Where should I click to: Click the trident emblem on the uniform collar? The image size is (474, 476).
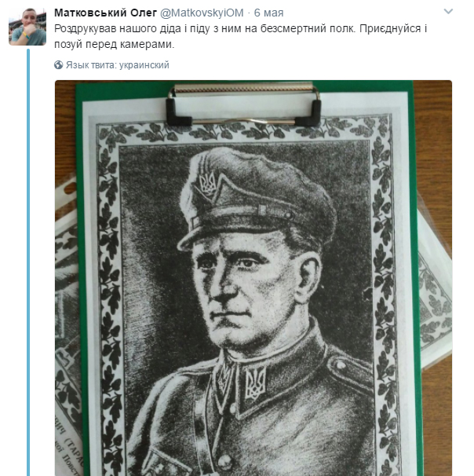point(255,383)
